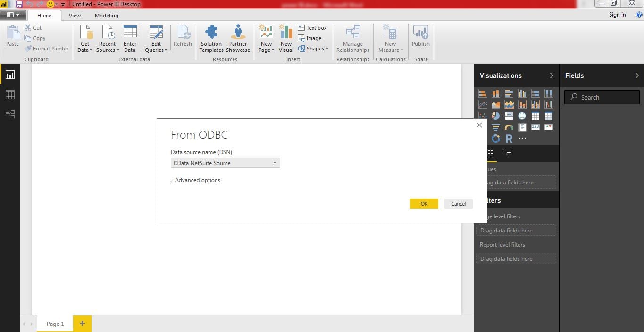Select the funnel chart visual
This screenshot has height=332, width=644.
point(495,127)
